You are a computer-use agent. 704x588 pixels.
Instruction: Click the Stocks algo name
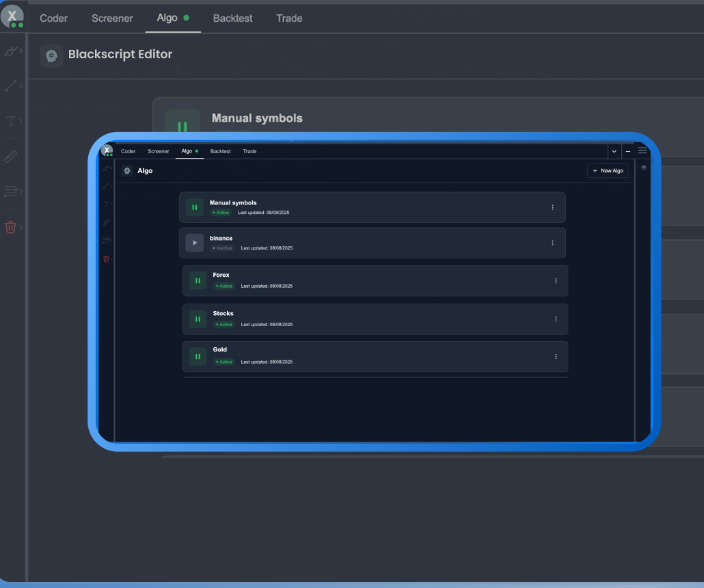coord(223,314)
